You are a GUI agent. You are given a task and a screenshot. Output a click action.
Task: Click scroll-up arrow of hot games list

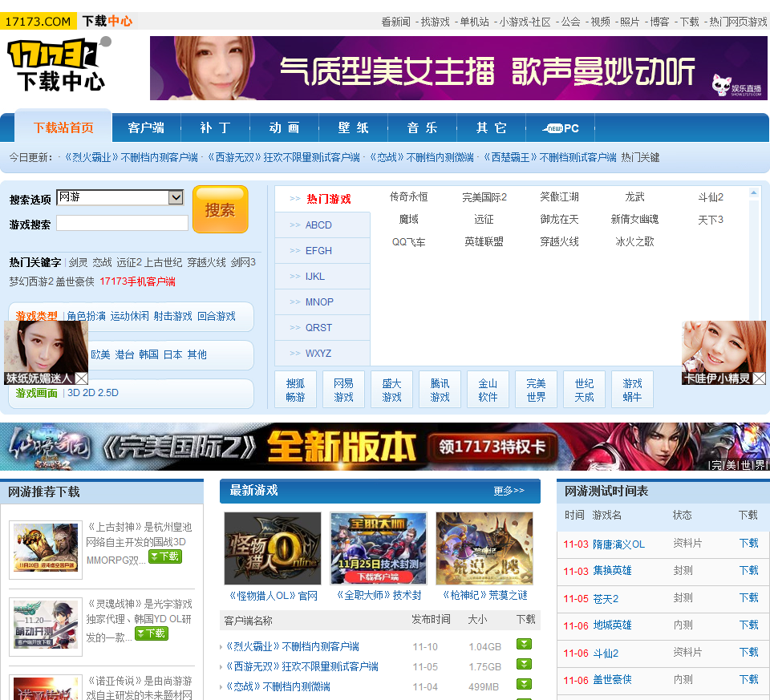click(x=753, y=193)
